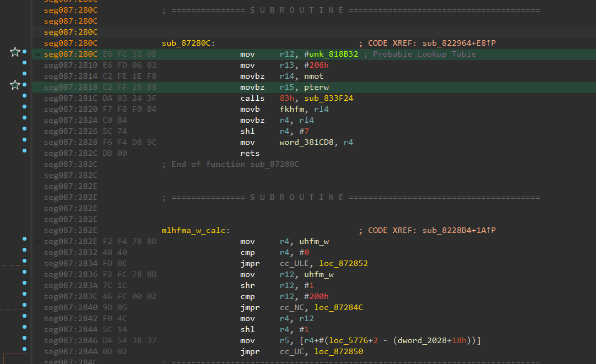Toggle breakpoint dot at seg087:2840 line
Screen dimensions: 596x364
pyautogui.click(x=24, y=305)
